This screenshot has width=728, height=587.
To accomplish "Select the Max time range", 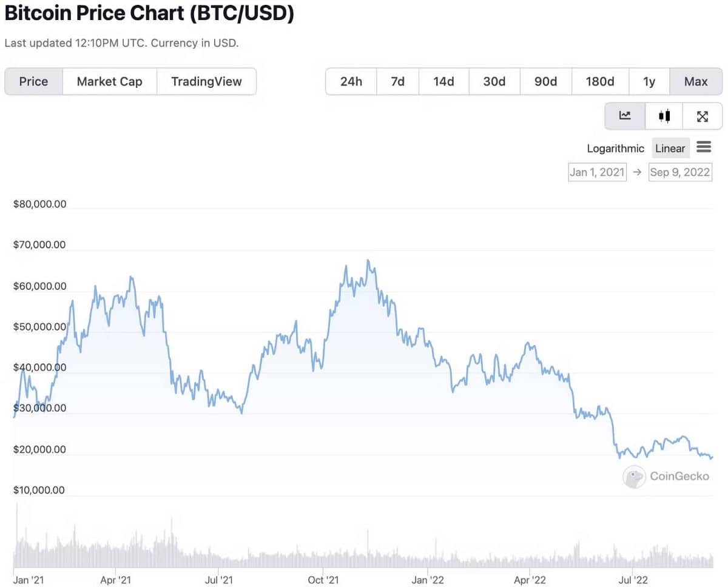I will tap(696, 81).
